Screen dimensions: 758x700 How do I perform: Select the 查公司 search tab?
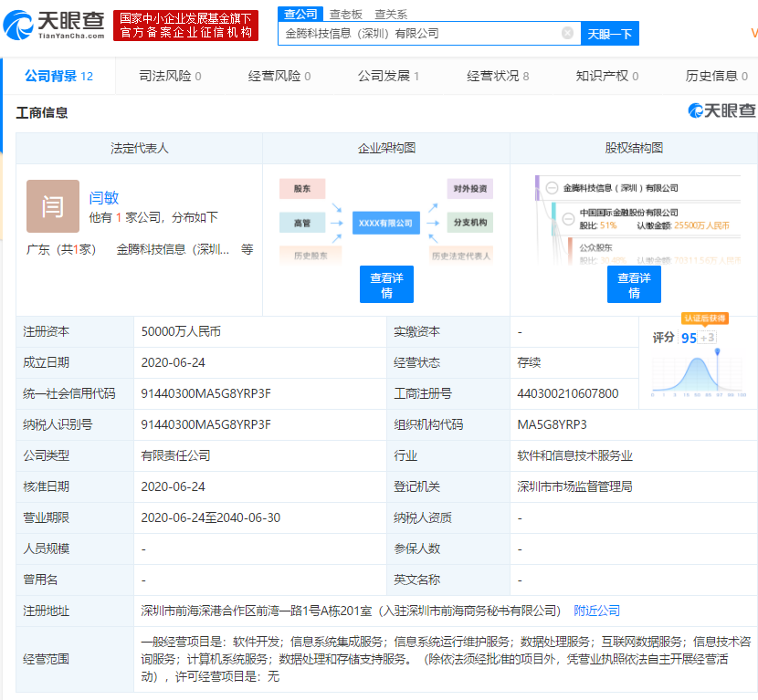click(300, 14)
